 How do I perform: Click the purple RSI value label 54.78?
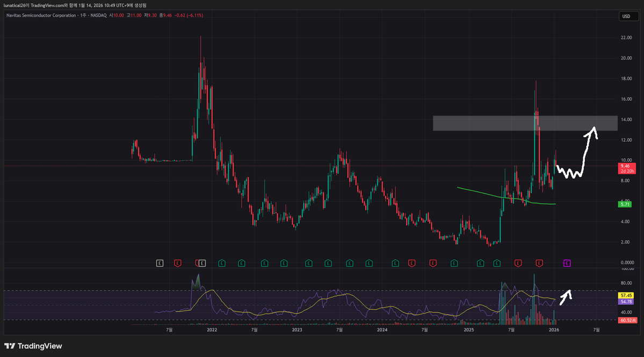tap(626, 302)
